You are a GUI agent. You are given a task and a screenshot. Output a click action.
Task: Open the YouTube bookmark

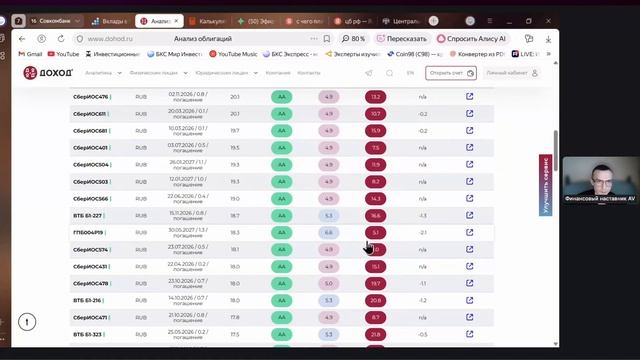pos(63,54)
